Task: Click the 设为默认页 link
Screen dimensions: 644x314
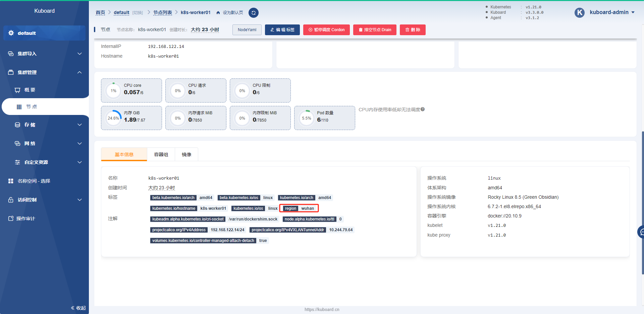Action: pyautogui.click(x=233, y=13)
